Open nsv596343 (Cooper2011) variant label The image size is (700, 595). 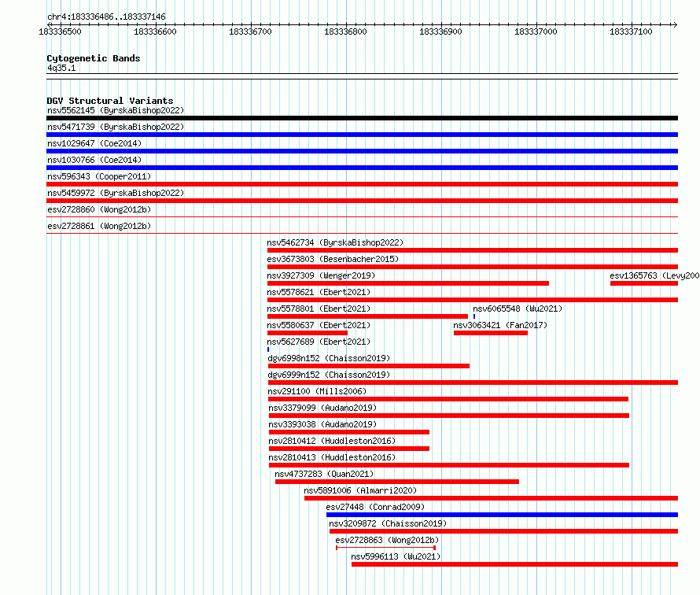(x=99, y=176)
